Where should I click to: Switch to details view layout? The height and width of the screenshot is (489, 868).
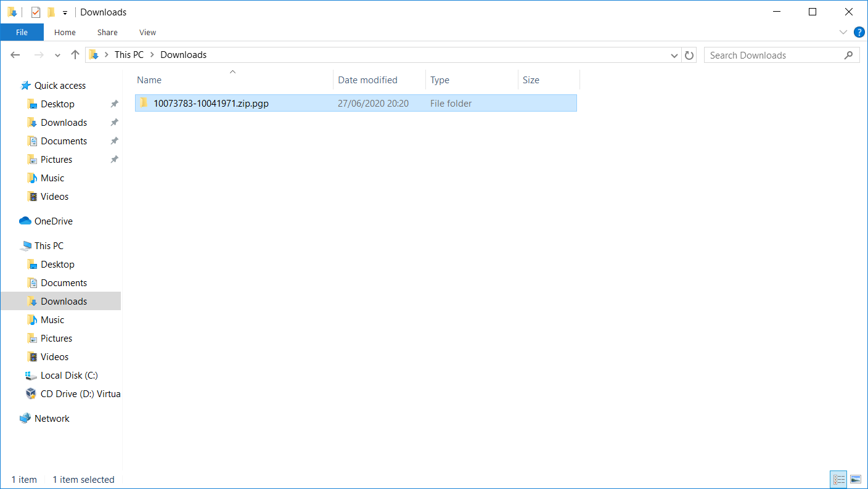[x=838, y=479]
